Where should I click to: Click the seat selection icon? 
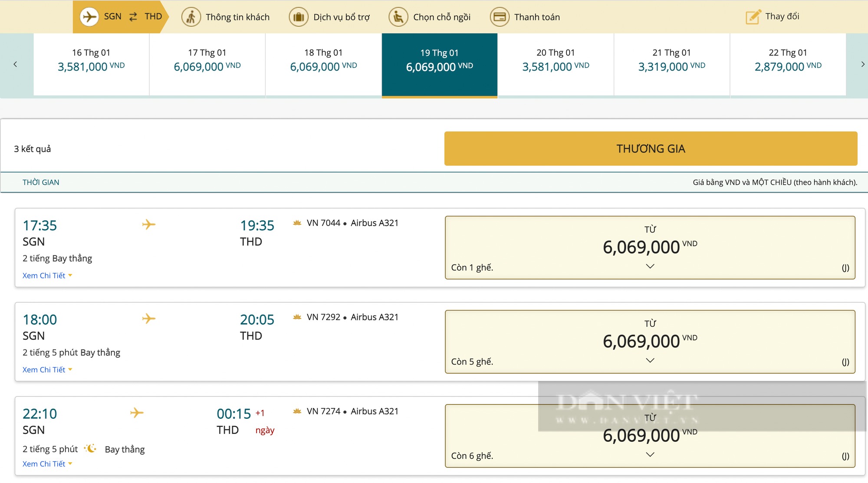pos(398,17)
